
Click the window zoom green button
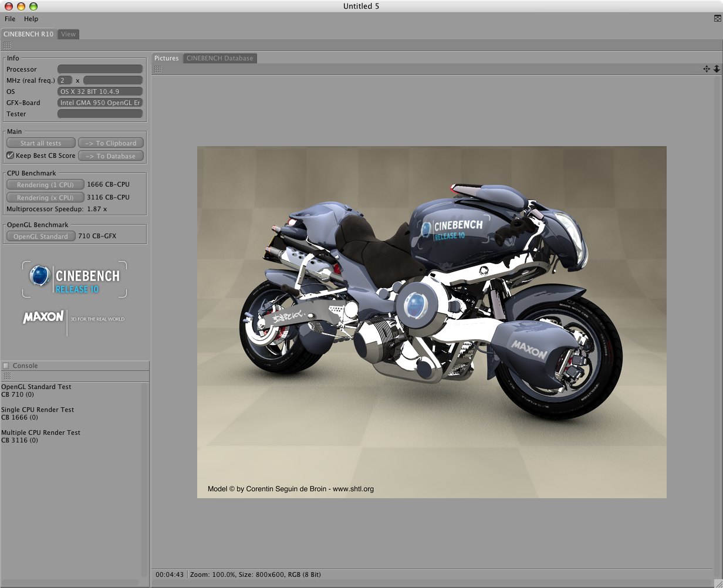click(x=33, y=6)
